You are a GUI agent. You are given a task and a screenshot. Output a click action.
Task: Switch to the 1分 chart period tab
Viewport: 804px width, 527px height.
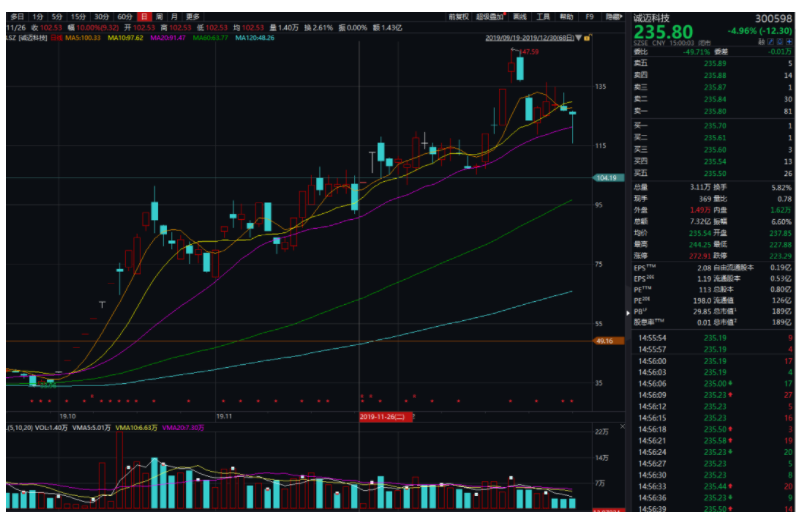[x=37, y=18]
